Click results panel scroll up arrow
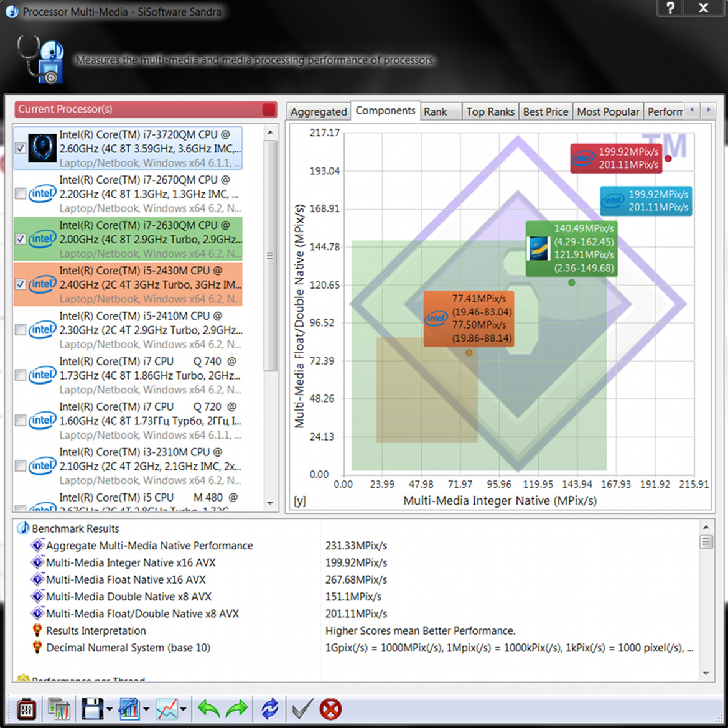Viewport: 728px width, 728px height. tap(706, 527)
